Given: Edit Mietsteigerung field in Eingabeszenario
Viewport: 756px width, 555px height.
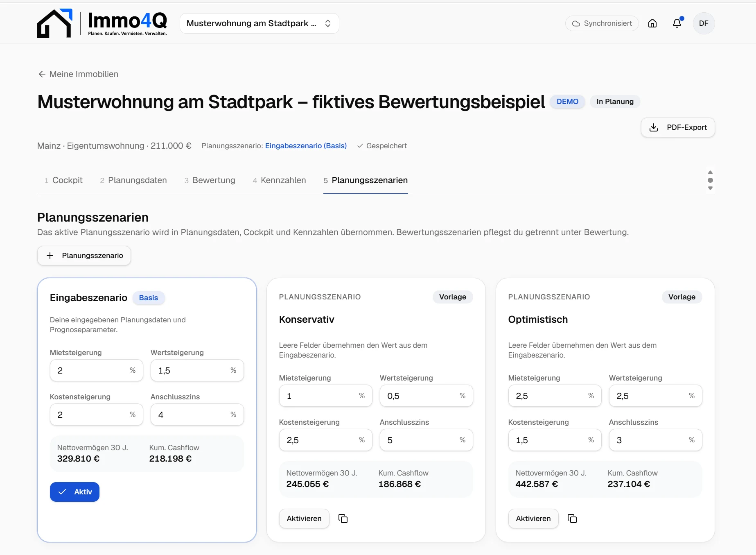Looking at the screenshot, I should coord(97,370).
